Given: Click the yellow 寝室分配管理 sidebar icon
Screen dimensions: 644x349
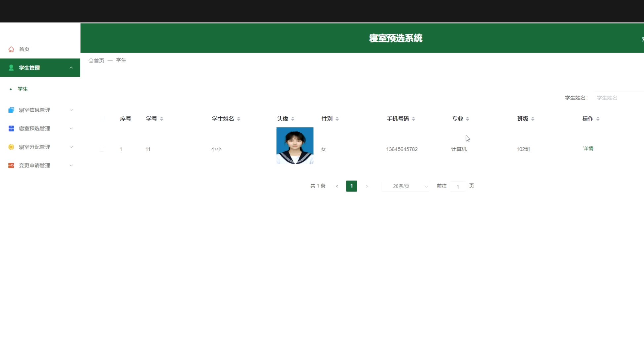Looking at the screenshot, I should [x=11, y=147].
